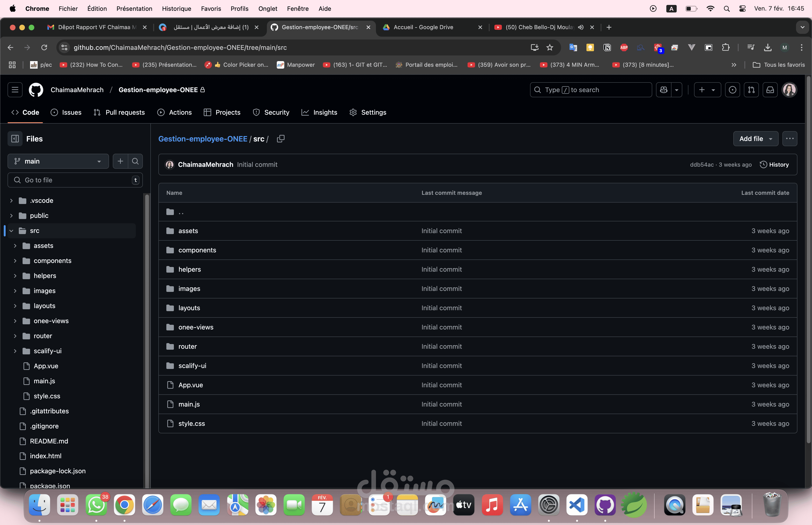Open Chrome extensions puzzle icon
The width and height of the screenshot is (812, 525).
tap(726, 47)
